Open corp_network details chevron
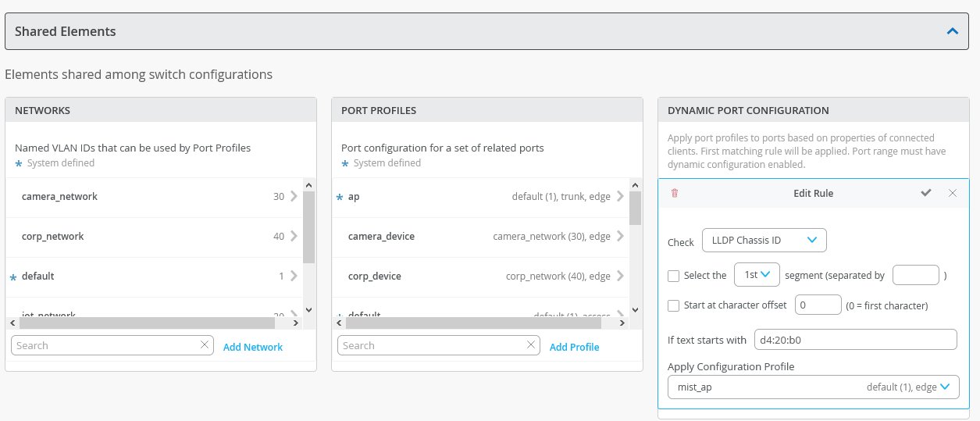This screenshot has height=421, width=980. pos(294,236)
